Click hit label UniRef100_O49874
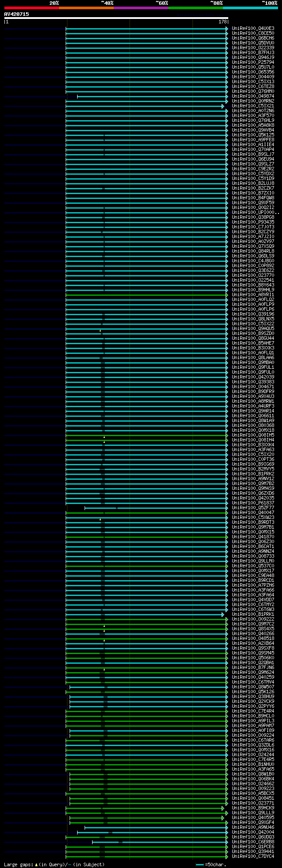The height and width of the screenshot is (868, 282). click(253, 96)
